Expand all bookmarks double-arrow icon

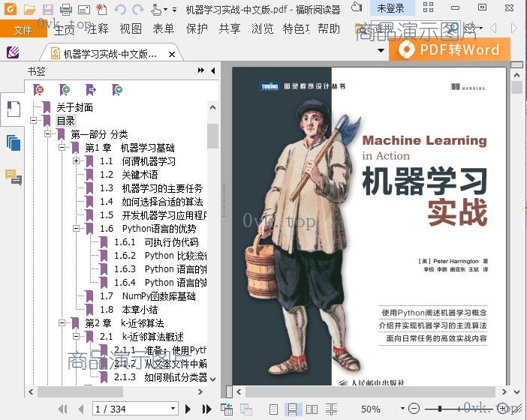pyautogui.click(x=201, y=70)
